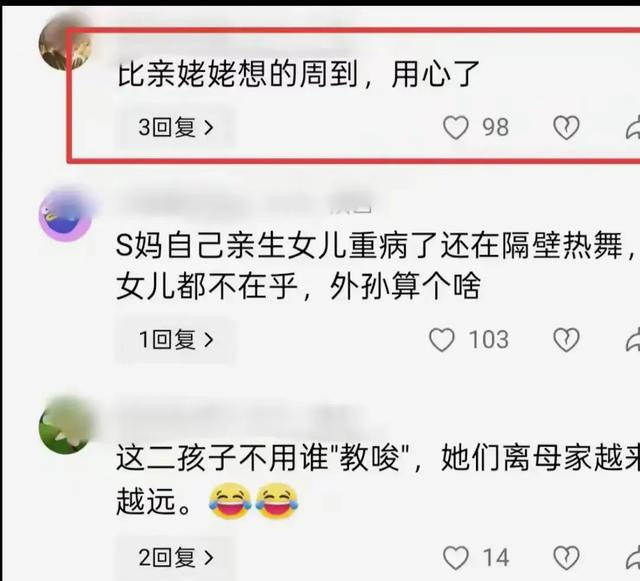Select the comment about S妈自己亲生女儿重病
This screenshot has height=581, width=640.
378,266
